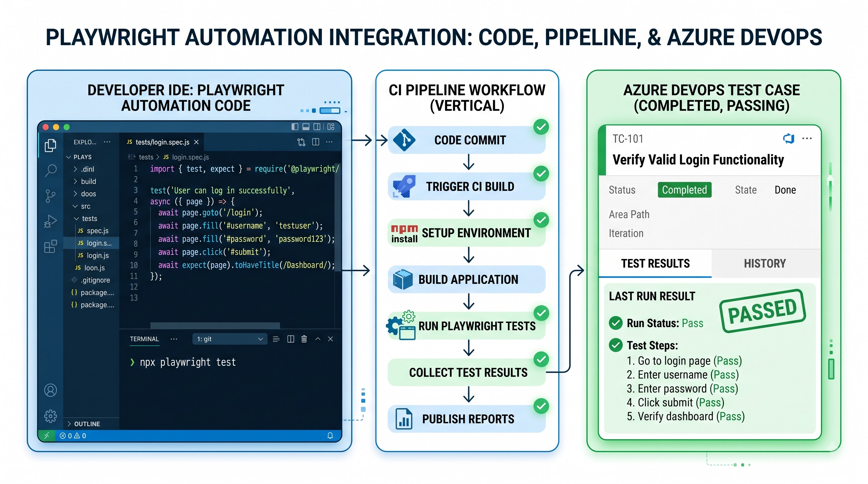868x484 pixels.
Task: Click the report chart icon on Publish Reports
Action: [404, 419]
